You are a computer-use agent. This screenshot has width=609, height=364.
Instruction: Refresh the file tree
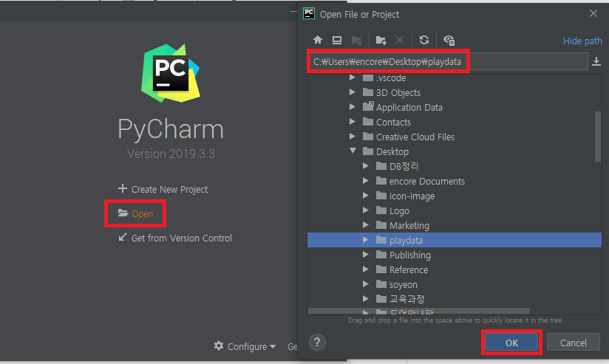coord(424,40)
